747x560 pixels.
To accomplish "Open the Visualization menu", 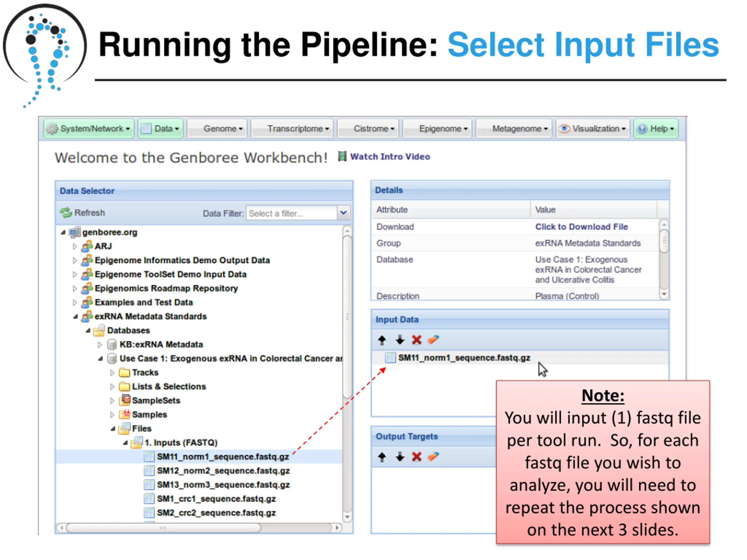I will (593, 129).
